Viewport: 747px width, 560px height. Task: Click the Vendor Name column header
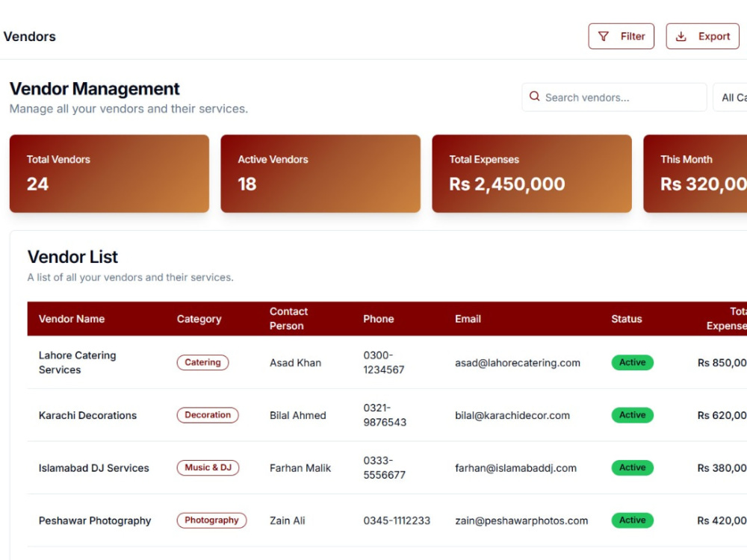point(72,319)
